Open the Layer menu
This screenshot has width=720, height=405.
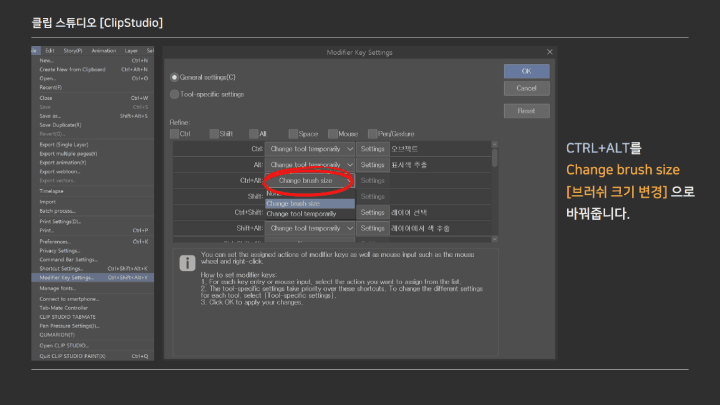pyautogui.click(x=131, y=51)
